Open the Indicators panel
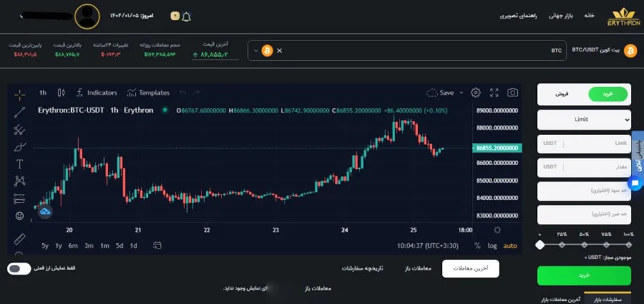The width and height of the screenshot is (644, 304). click(x=97, y=92)
